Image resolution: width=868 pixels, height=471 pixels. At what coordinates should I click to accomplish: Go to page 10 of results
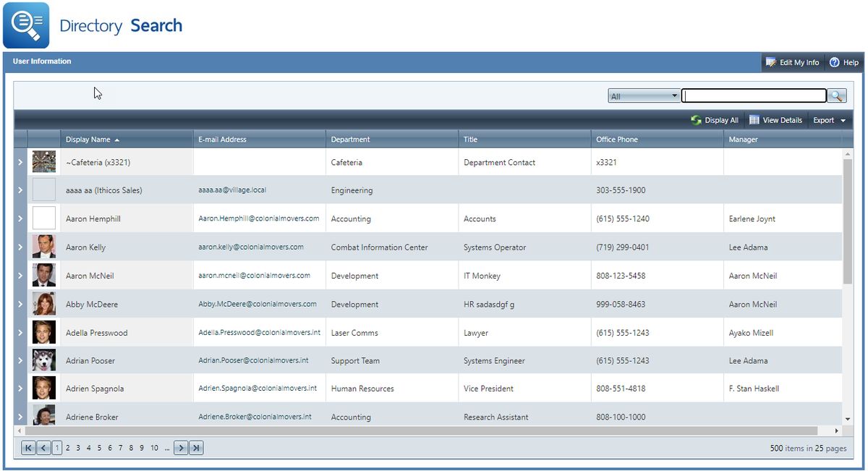[154, 447]
